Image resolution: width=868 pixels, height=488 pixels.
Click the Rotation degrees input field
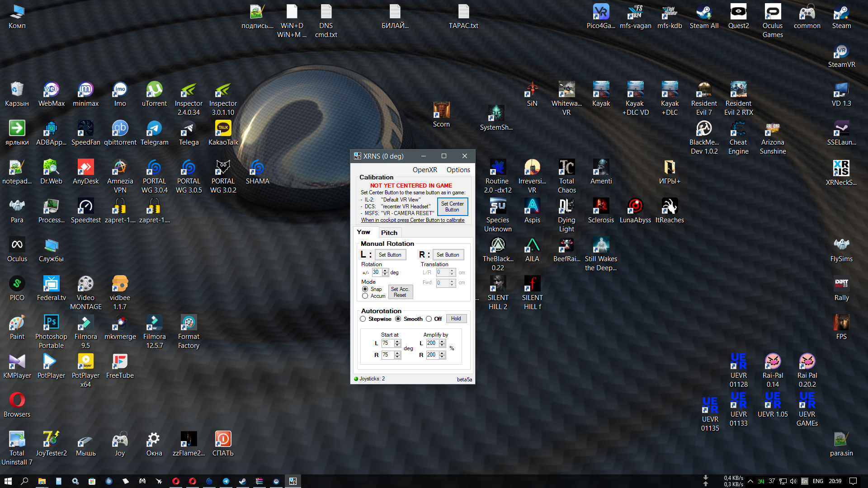[x=377, y=272]
